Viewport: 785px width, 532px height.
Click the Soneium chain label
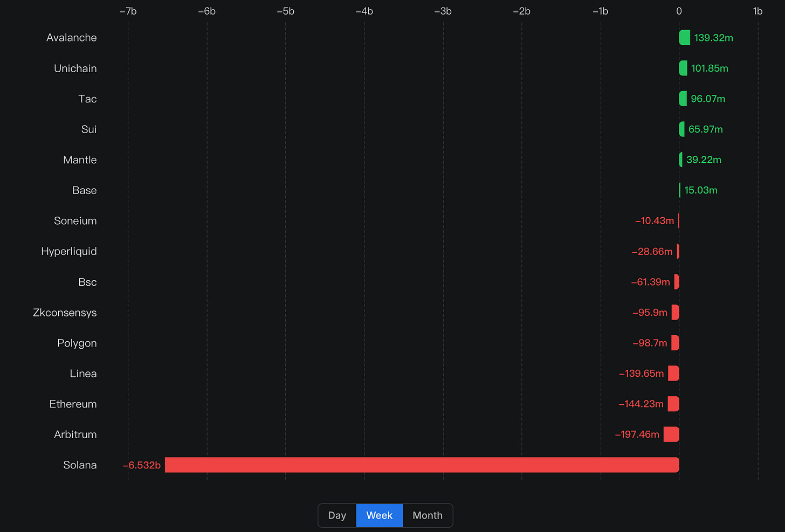coord(75,221)
